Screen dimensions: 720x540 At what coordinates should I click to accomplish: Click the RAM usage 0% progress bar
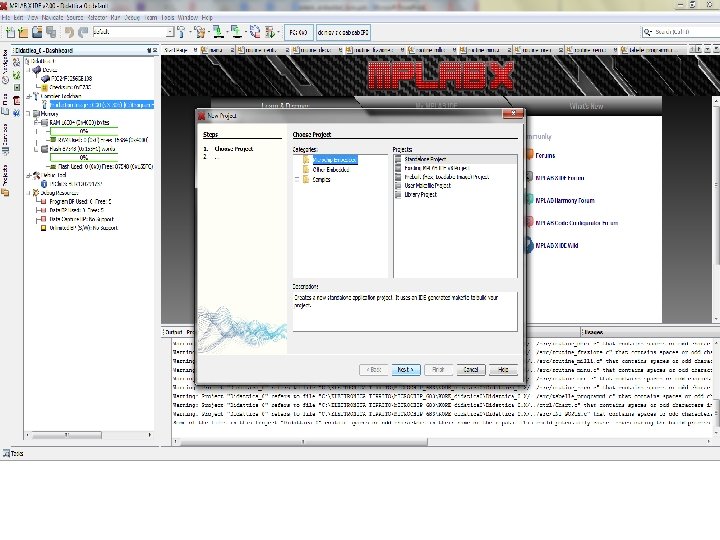(x=84, y=131)
